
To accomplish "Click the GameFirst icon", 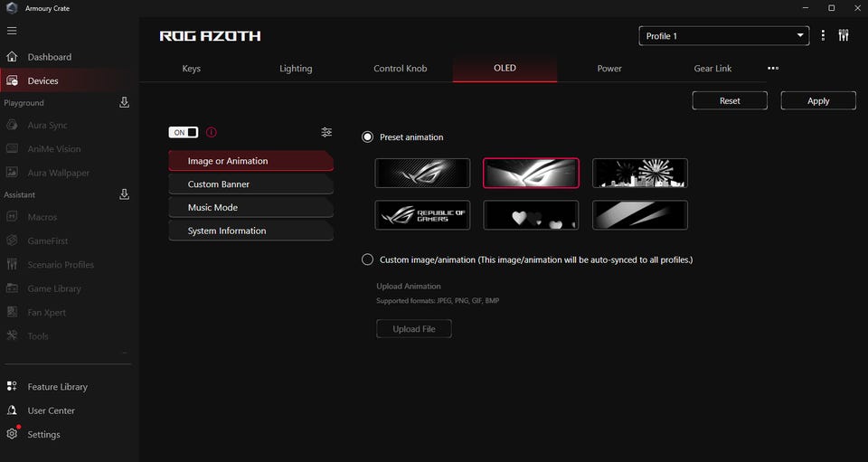I will 12,240.
